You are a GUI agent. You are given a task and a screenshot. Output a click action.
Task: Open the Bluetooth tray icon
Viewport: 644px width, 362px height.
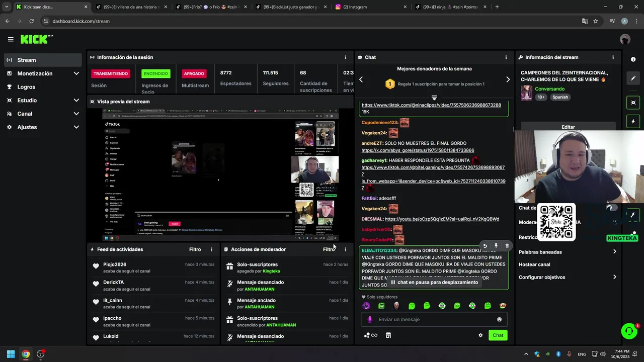pos(558,354)
